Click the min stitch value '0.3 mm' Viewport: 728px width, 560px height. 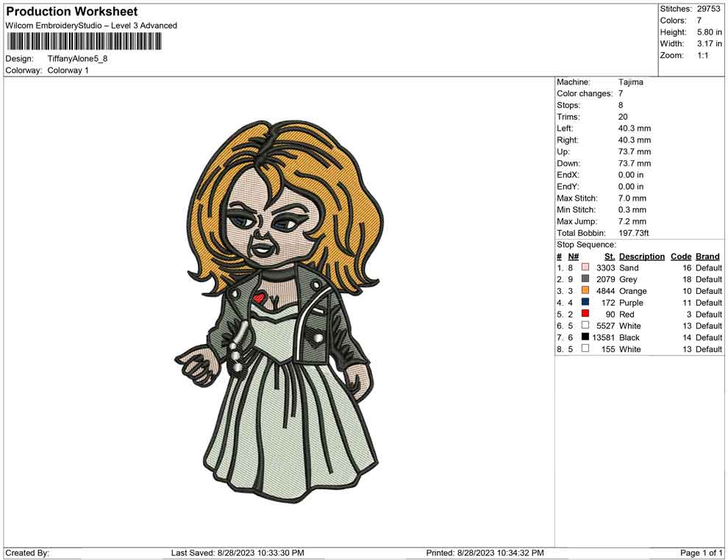(x=632, y=209)
